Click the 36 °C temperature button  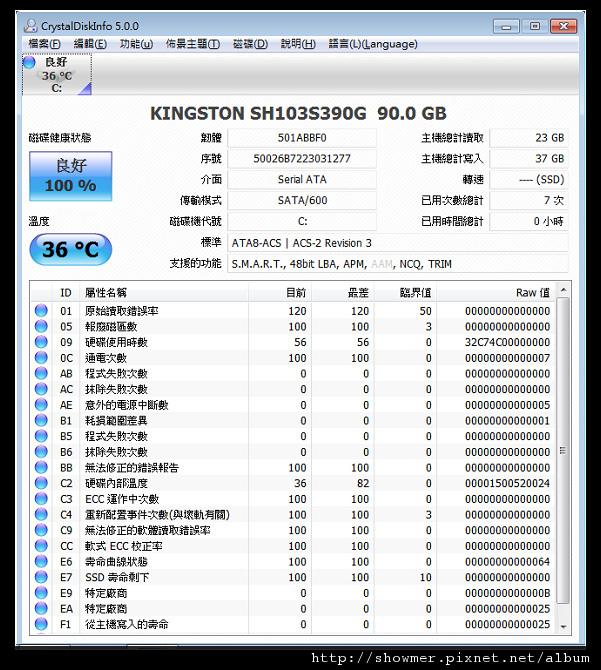pos(70,249)
